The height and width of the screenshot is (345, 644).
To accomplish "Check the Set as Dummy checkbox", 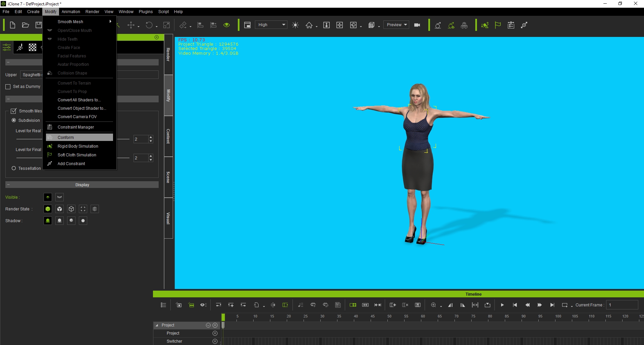I will pos(8,87).
